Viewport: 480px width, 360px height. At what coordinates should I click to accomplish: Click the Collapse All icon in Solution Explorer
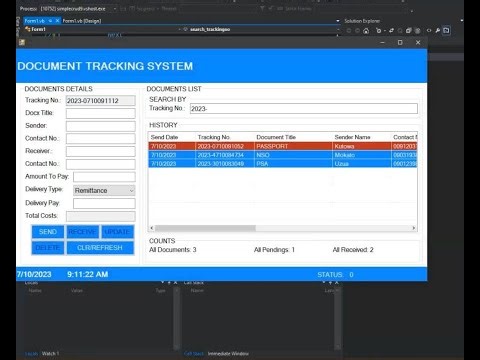coord(409,31)
